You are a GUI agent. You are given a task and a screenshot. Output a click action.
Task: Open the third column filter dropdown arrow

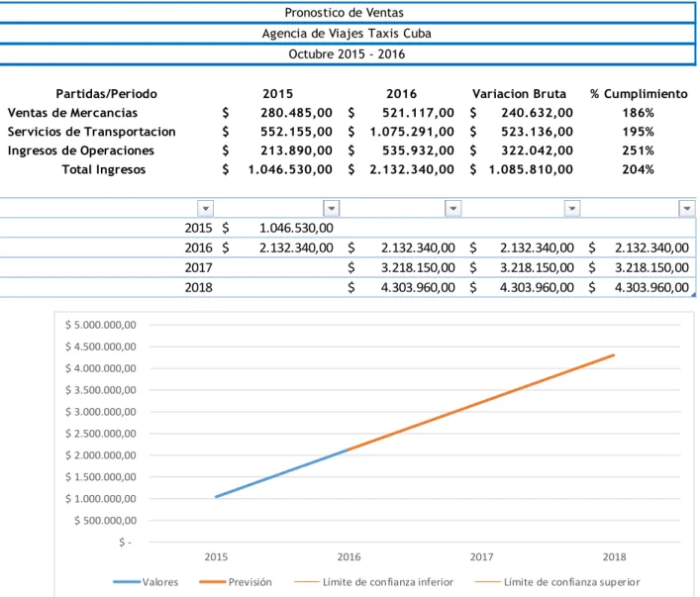tap(453, 209)
